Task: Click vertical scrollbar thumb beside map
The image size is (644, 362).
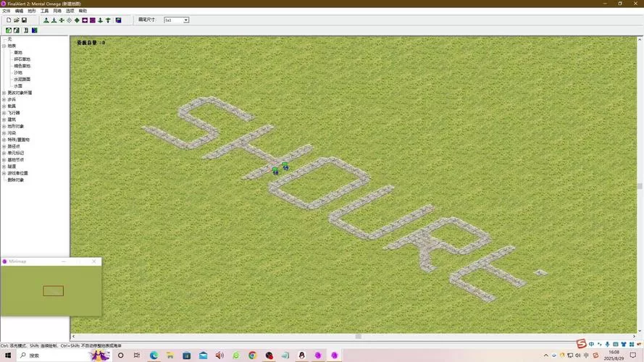Action: (x=640, y=186)
